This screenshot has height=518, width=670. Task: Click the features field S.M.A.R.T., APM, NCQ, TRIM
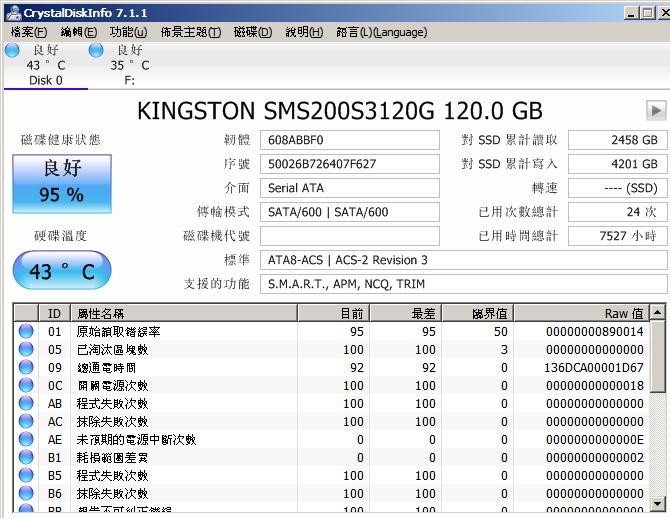(464, 284)
